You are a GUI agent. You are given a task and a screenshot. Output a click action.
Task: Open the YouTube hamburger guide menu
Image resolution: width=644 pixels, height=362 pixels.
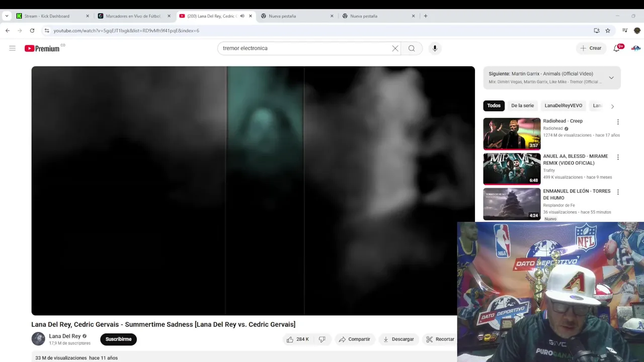pyautogui.click(x=12, y=48)
